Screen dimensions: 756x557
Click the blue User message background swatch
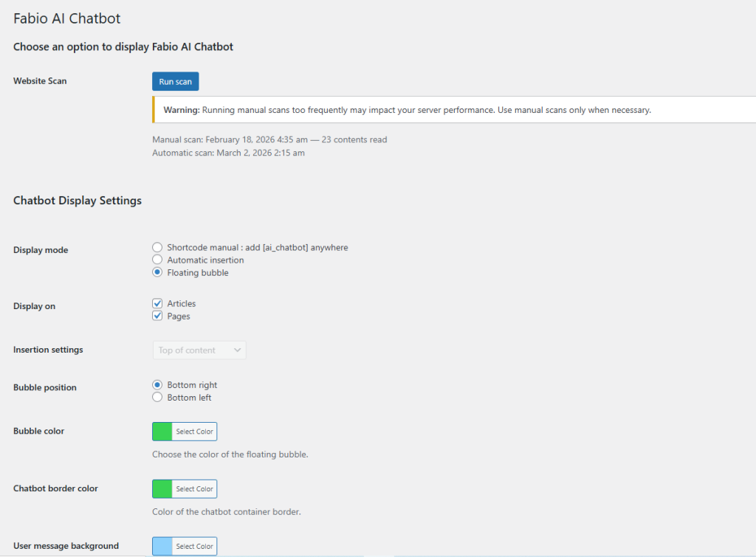click(x=162, y=547)
